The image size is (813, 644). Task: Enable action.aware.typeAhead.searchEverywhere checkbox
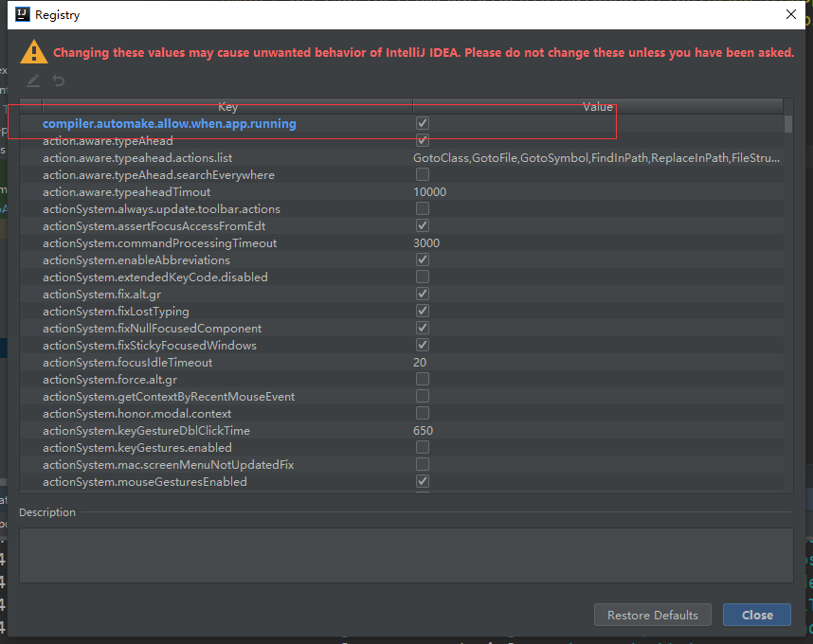coord(423,174)
